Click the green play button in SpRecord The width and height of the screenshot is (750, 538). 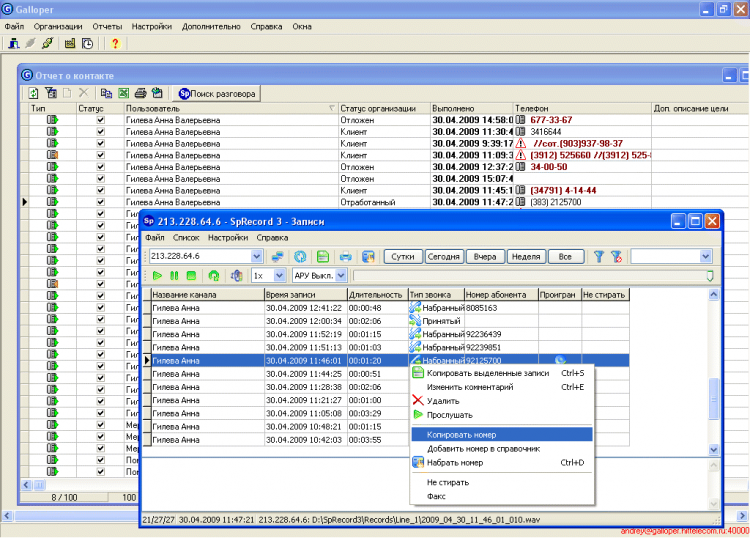(x=158, y=275)
